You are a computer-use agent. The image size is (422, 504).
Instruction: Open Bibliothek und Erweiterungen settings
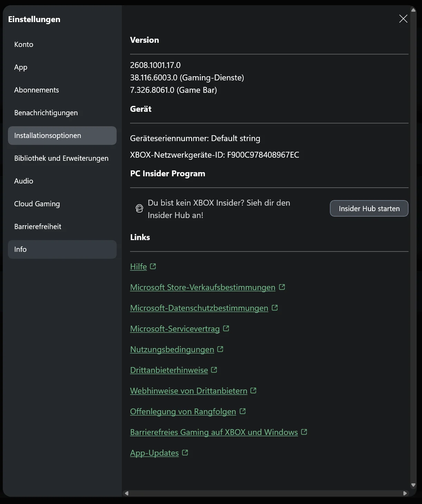point(62,158)
